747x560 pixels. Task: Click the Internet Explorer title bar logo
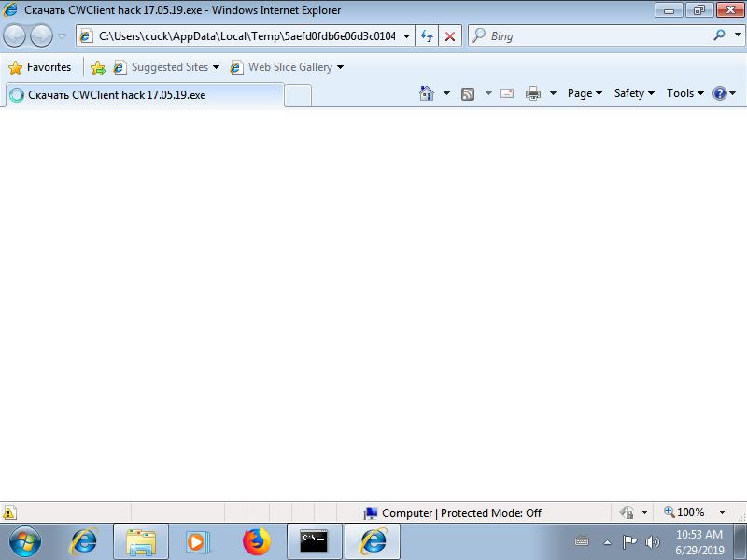[9, 9]
